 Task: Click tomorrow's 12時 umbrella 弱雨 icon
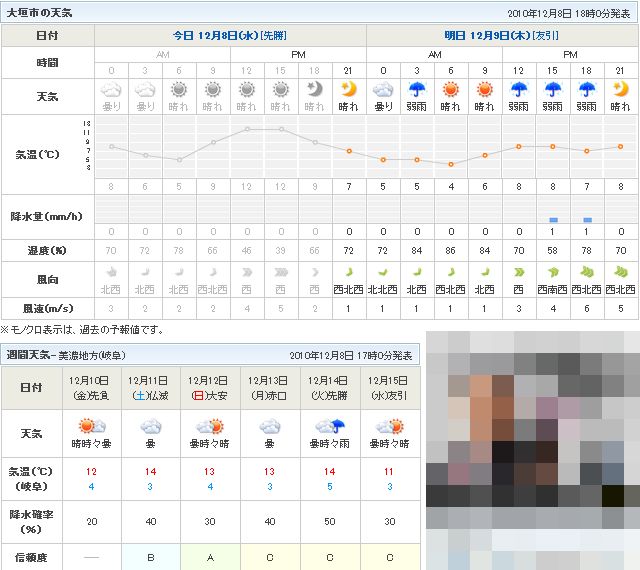518,89
